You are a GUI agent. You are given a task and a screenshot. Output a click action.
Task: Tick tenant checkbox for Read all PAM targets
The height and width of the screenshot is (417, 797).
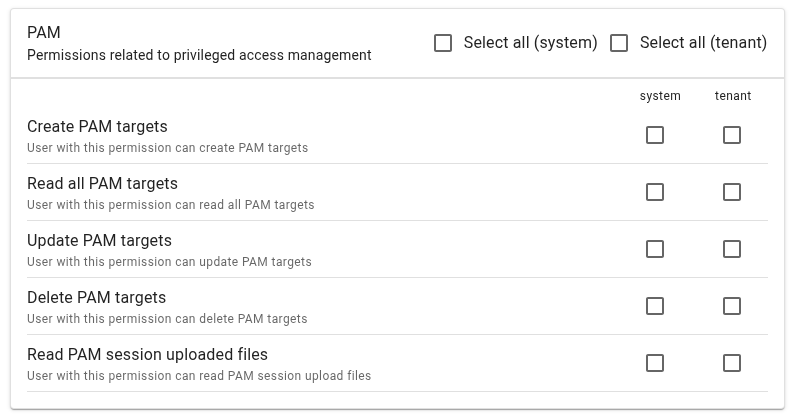[732, 192]
